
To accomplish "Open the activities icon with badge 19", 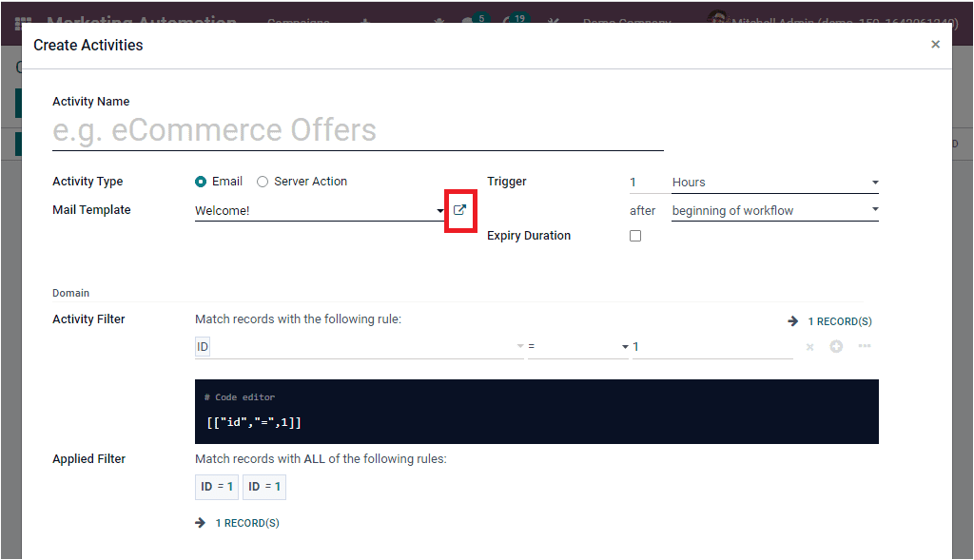I will 515,19.
